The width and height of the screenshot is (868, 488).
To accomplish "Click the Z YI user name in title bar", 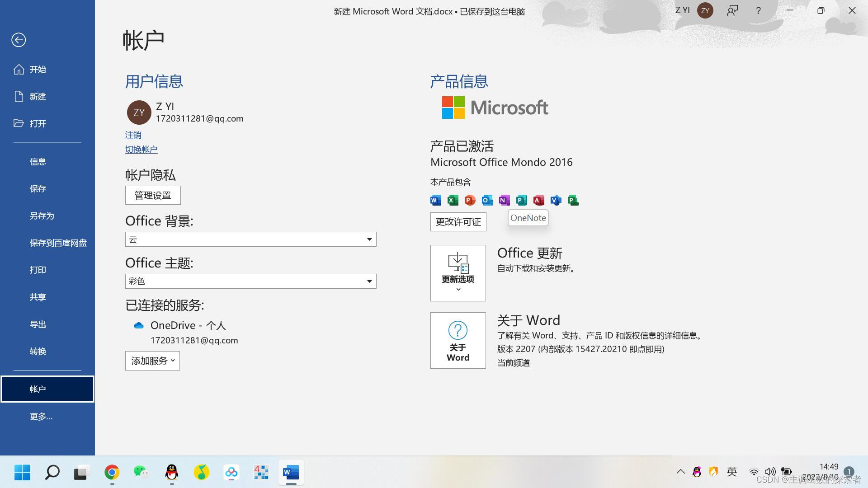I will coord(682,10).
